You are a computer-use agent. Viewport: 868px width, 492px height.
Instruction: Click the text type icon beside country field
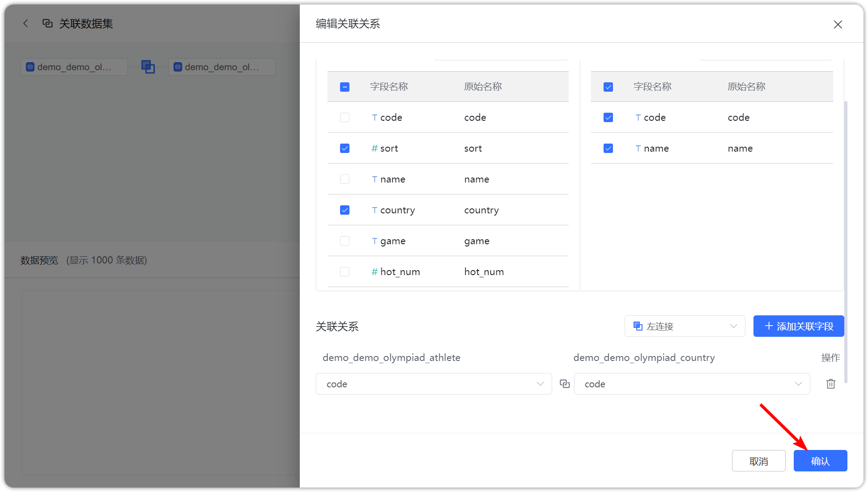coord(374,210)
